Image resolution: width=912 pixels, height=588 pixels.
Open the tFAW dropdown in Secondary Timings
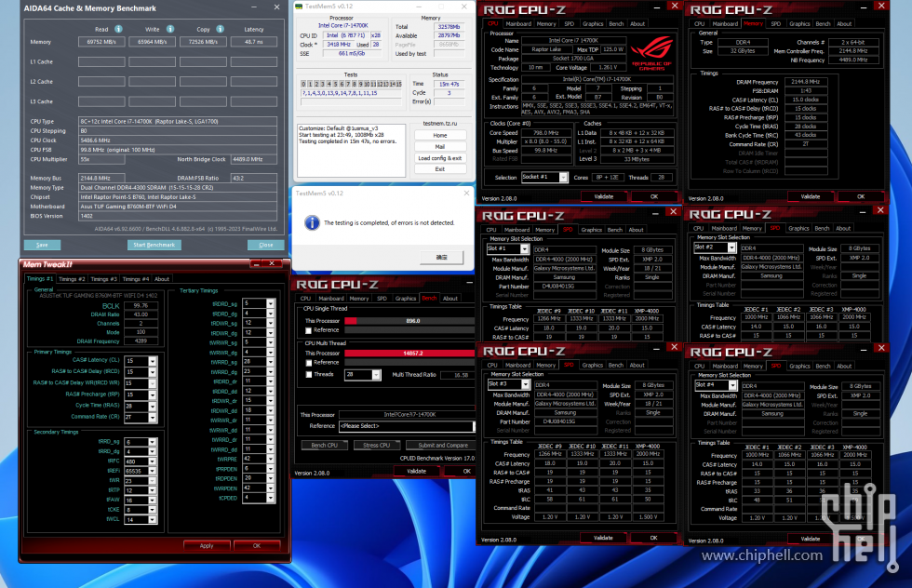(153, 501)
